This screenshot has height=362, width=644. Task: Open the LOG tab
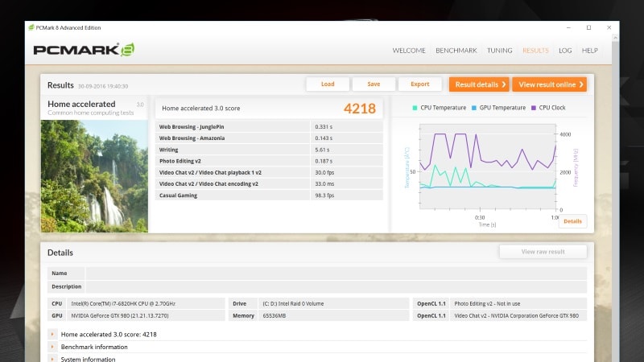(x=565, y=51)
